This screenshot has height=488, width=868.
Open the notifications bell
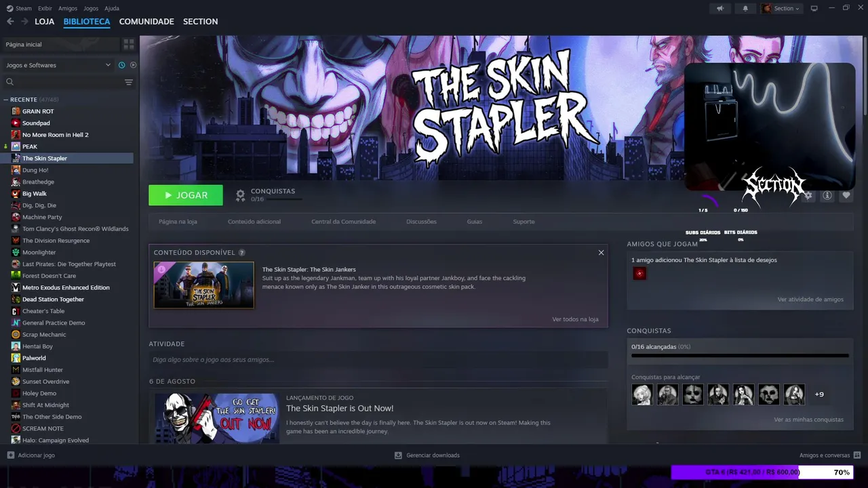pyautogui.click(x=745, y=8)
